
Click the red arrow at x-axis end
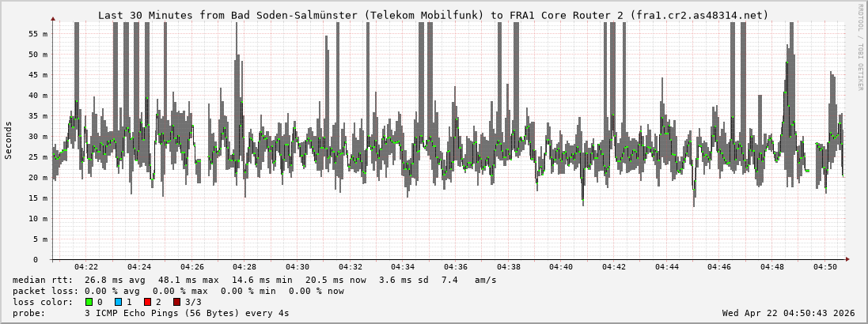tap(847, 259)
